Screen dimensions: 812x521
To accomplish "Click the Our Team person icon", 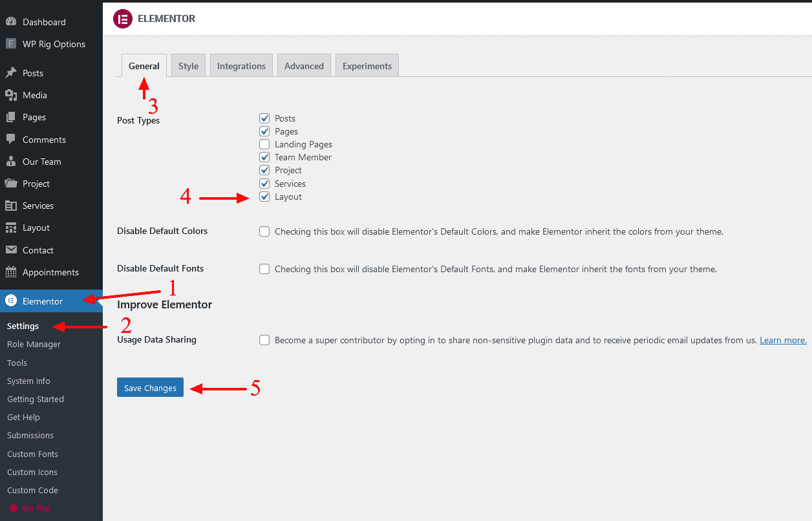I will tap(10, 162).
